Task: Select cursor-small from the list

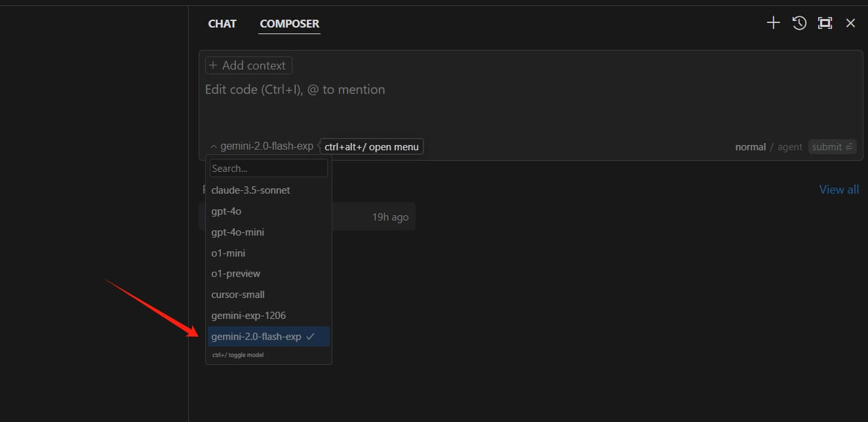Action: [x=237, y=294]
